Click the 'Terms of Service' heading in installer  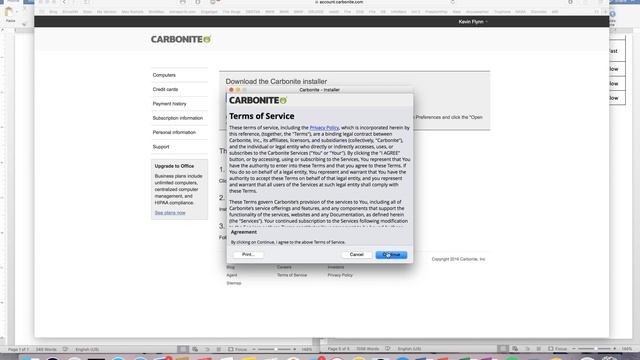pyautogui.click(x=262, y=116)
